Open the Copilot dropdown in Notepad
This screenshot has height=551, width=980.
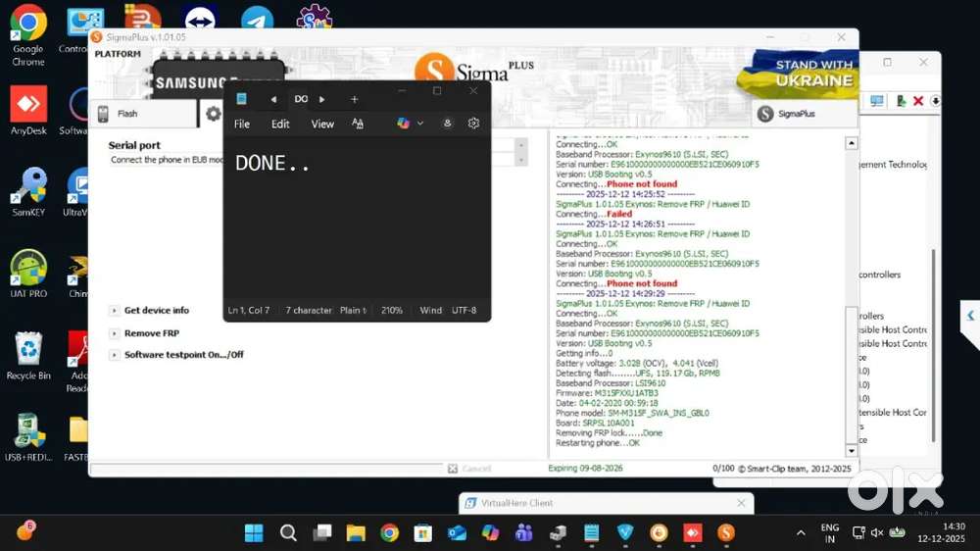pyautogui.click(x=410, y=124)
